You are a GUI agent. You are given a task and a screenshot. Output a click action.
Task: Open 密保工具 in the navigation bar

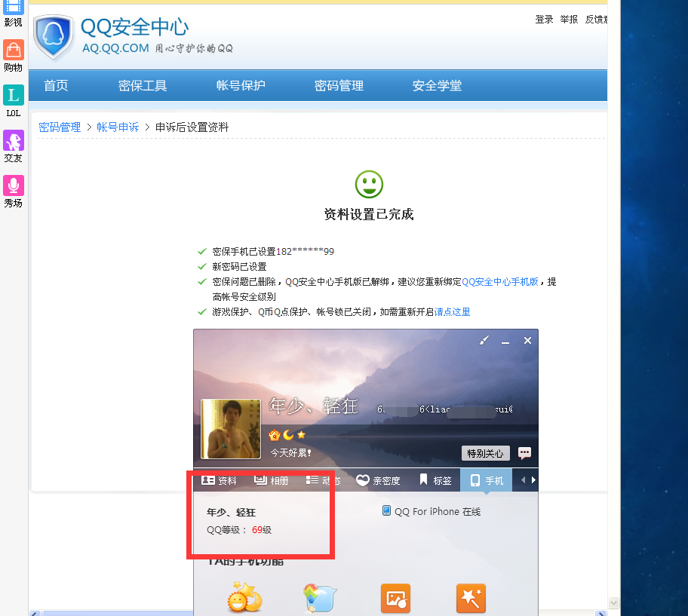click(x=143, y=85)
